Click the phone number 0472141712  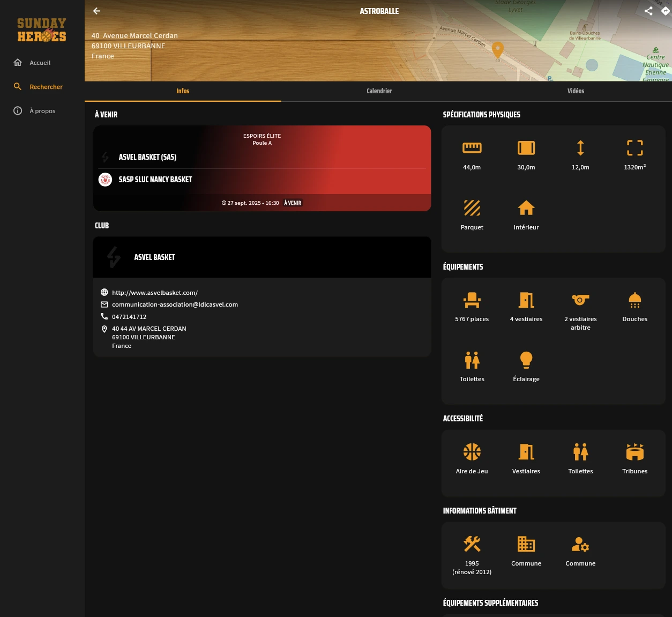coord(129,317)
